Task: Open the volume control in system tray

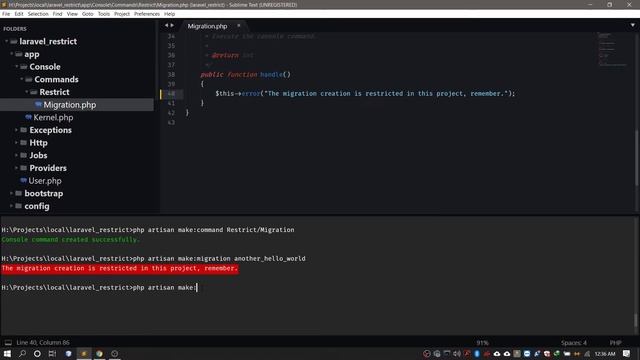Action: click(457, 353)
